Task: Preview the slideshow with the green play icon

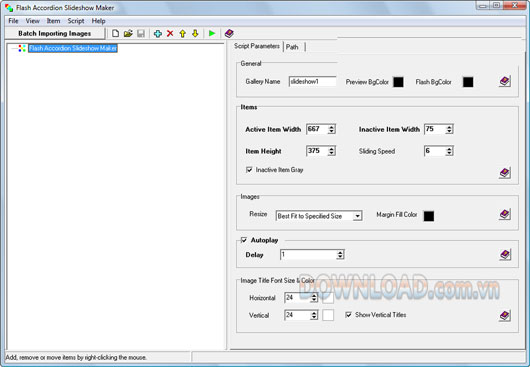Action: (x=212, y=33)
